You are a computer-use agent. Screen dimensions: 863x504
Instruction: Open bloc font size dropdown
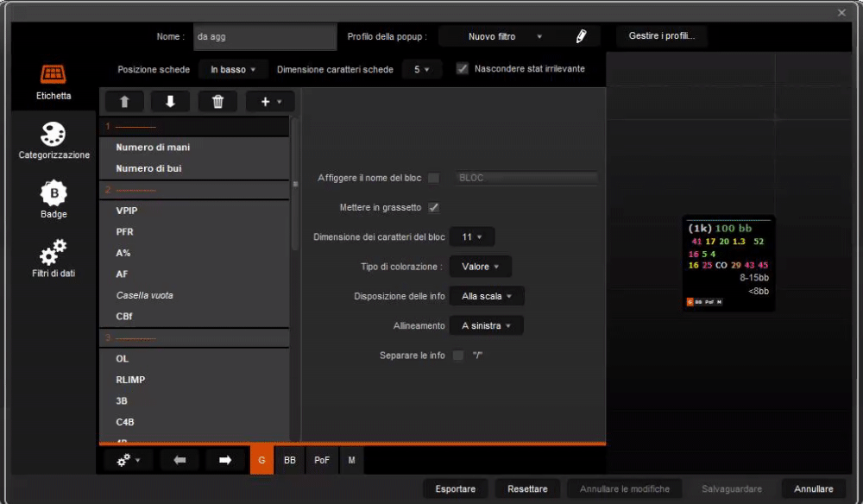pyautogui.click(x=472, y=236)
